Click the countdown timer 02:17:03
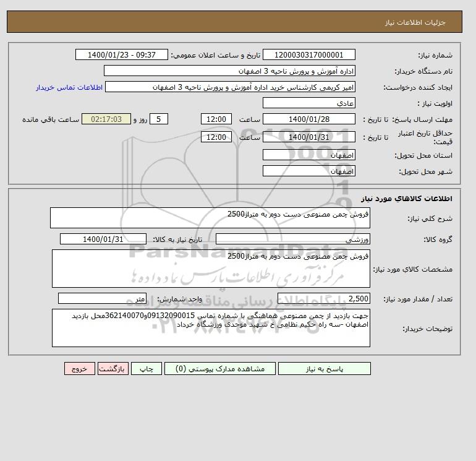476x461 pixels. 106,119
